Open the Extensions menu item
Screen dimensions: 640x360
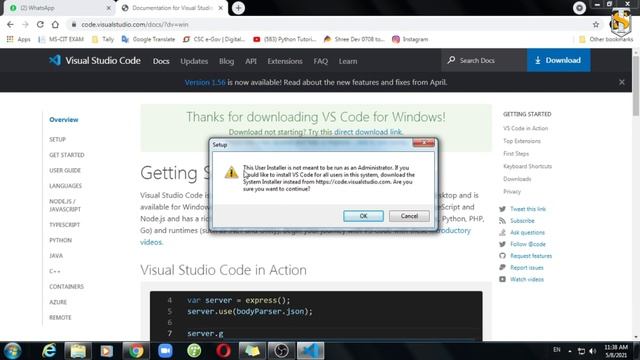[x=285, y=61]
